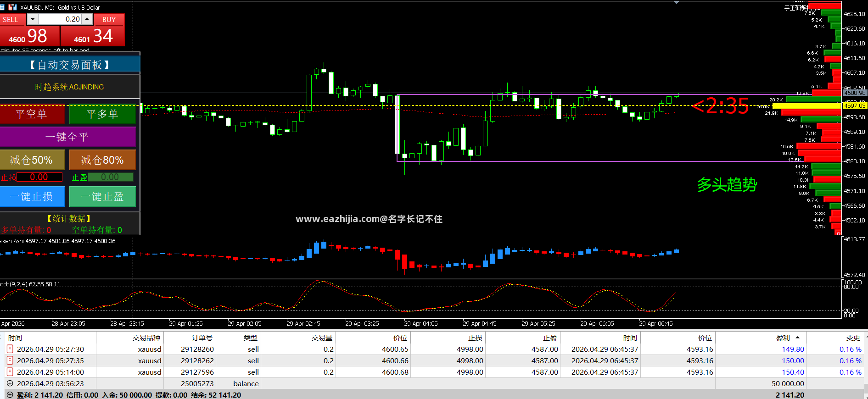Click the 29 Apr 04:05 time axis label
The width and height of the screenshot is (868, 399).
pyautogui.click(x=420, y=323)
